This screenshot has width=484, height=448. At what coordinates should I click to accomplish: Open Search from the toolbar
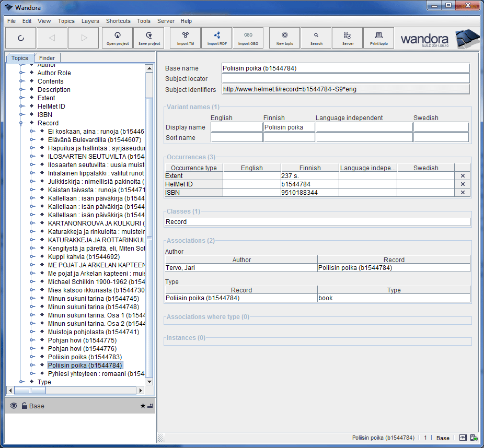pos(316,38)
